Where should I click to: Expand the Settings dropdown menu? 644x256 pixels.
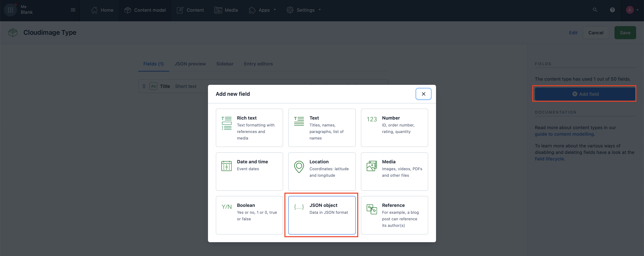click(304, 10)
